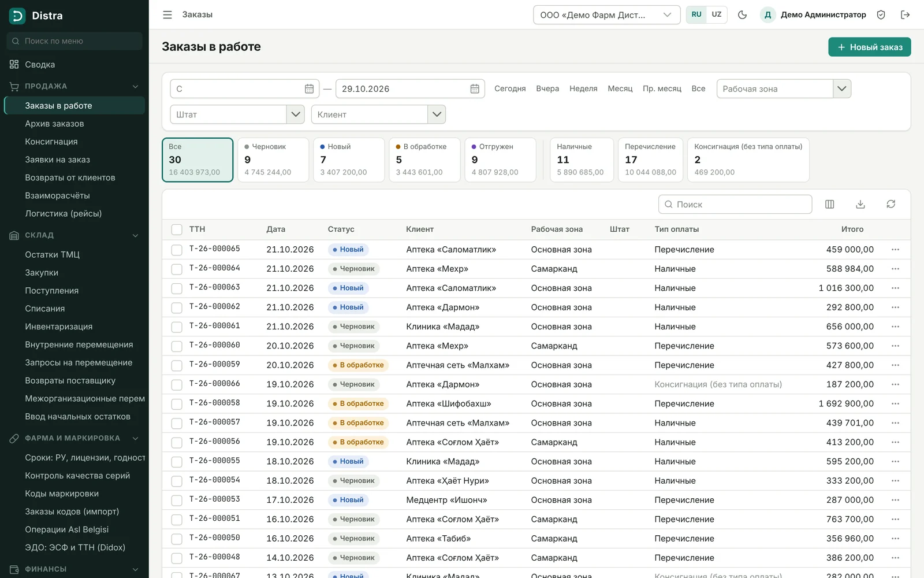Filter by В обработке status card
This screenshot has width=924, height=578.
coord(424,160)
